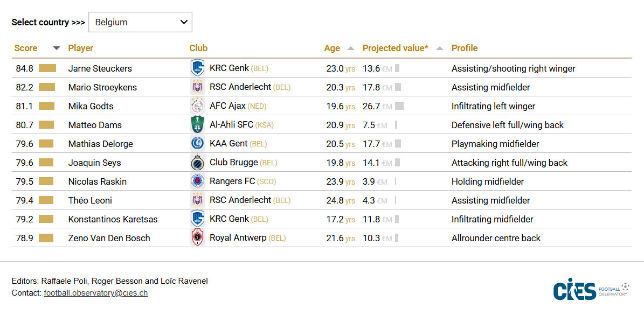This screenshot has height=315, width=644.
Task: Click the KRC Genk logo beside Jarne Steuckers
Action: tap(198, 68)
